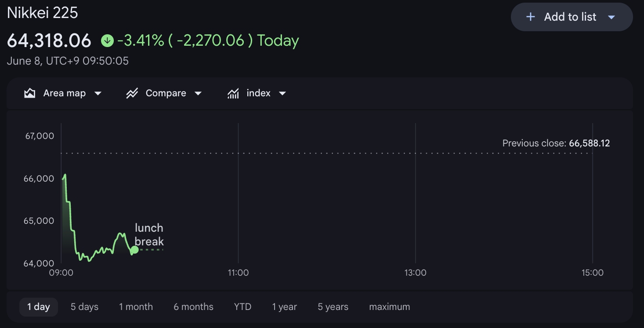This screenshot has height=328, width=644.
Task: Click the plus icon in Add to list
Action: coord(531,17)
